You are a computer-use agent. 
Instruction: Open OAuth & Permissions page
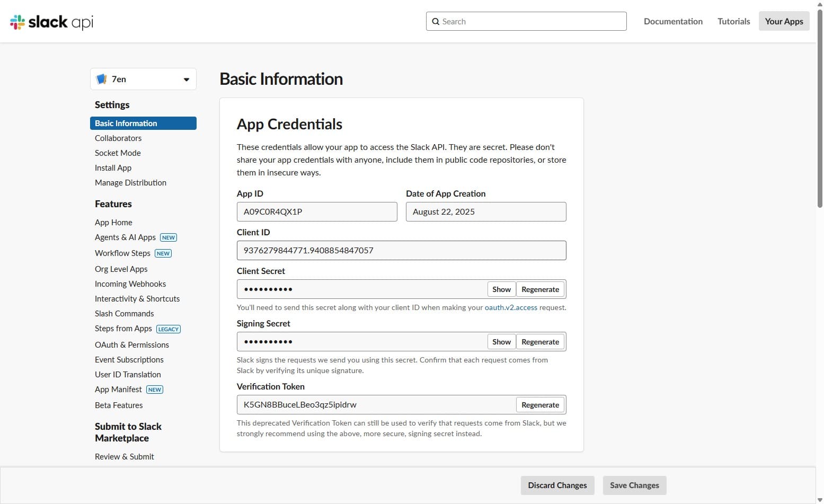(x=132, y=344)
